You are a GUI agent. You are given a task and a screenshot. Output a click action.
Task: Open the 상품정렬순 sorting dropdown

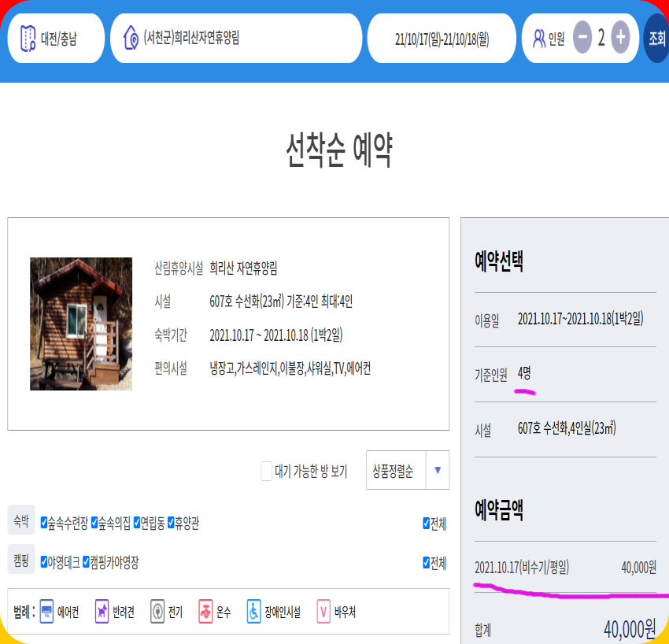397,470
